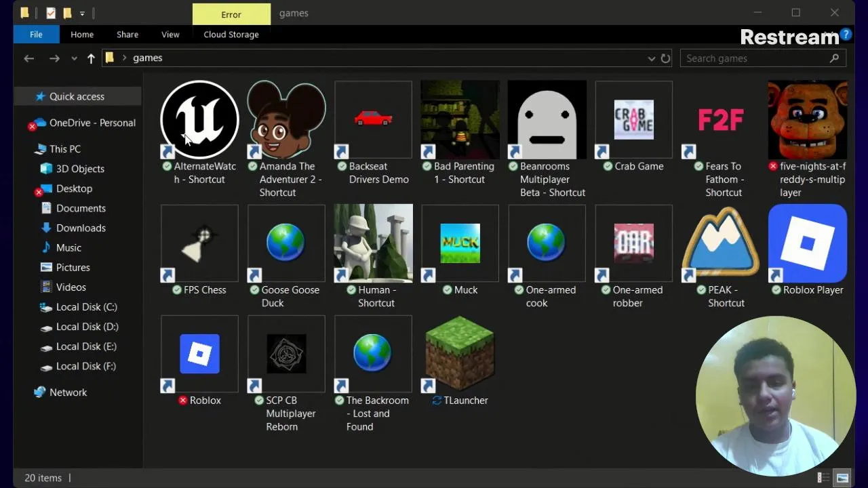Select the PEAK shortcut mountain icon

[x=721, y=243]
